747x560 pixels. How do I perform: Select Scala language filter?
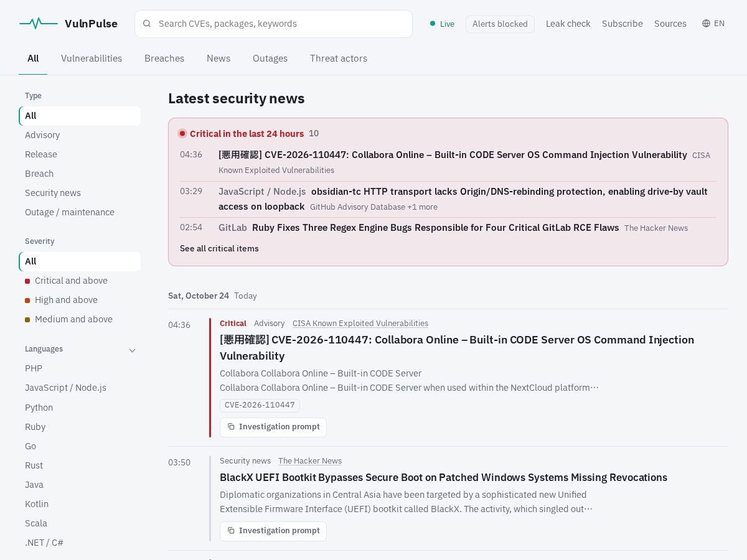[80, 523]
